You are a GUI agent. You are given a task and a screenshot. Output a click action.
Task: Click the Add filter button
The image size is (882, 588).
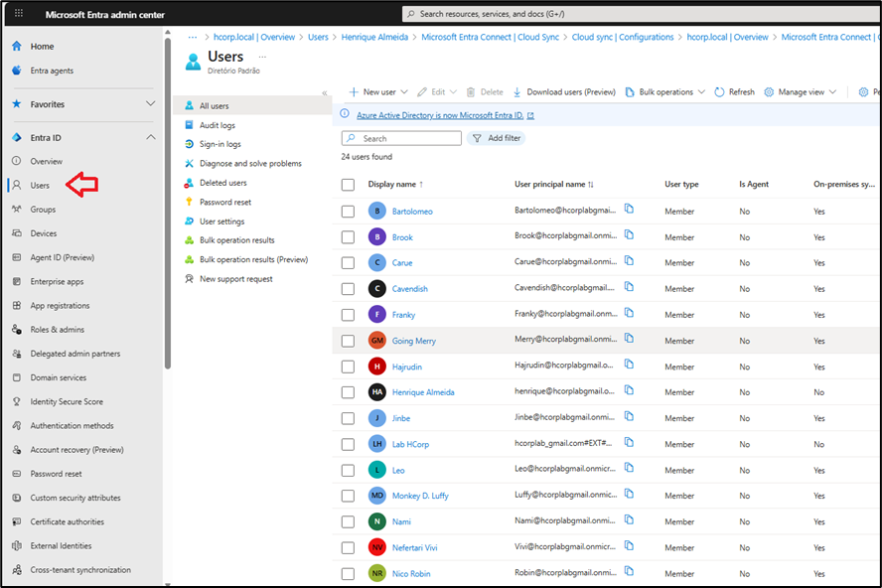pyautogui.click(x=497, y=138)
